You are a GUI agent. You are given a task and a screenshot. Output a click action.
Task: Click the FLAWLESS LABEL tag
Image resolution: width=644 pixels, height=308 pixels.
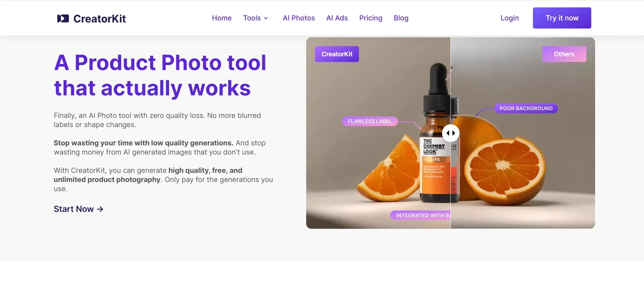coord(369,121)
